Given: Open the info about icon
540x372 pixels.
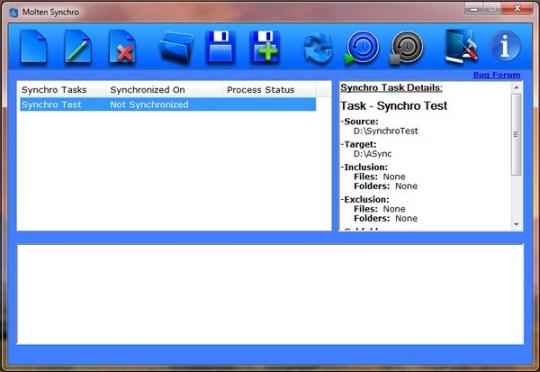Looking at the screenshot, I should [x=505, y=46].
